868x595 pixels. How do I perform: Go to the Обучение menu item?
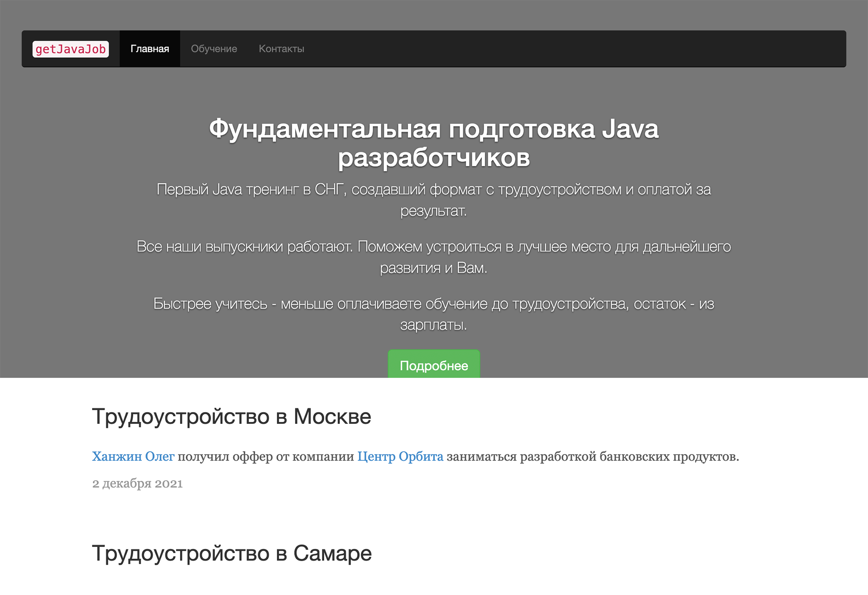click(214, 49)
